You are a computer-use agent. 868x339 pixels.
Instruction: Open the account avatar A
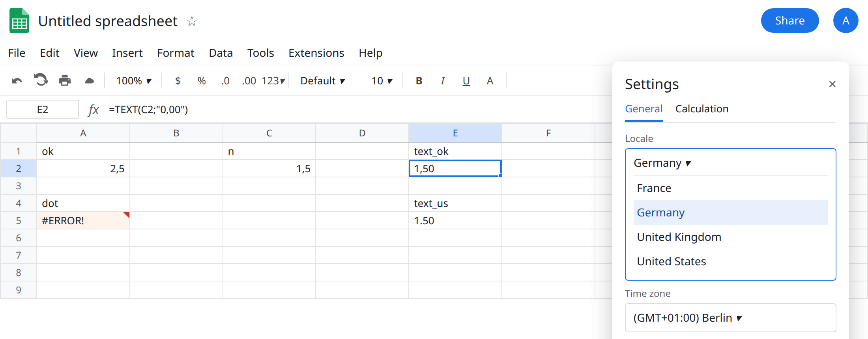point(846,20)
